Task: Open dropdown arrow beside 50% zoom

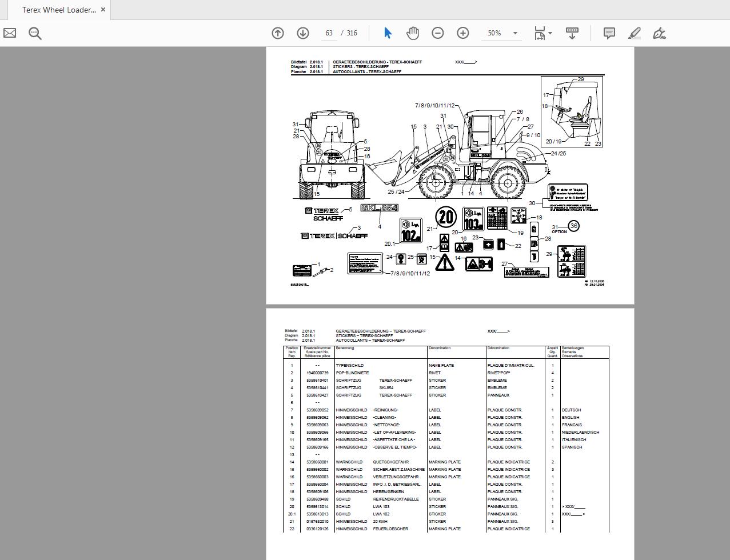Action: 514,33
